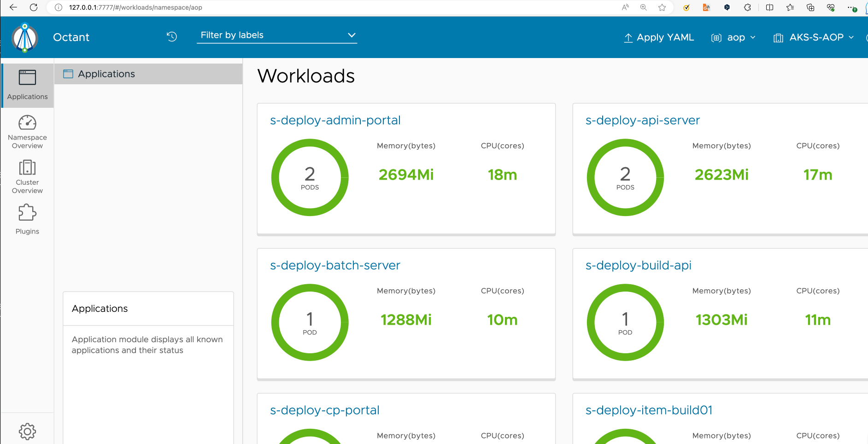Open the navigation history clock icon

[172, 36]
